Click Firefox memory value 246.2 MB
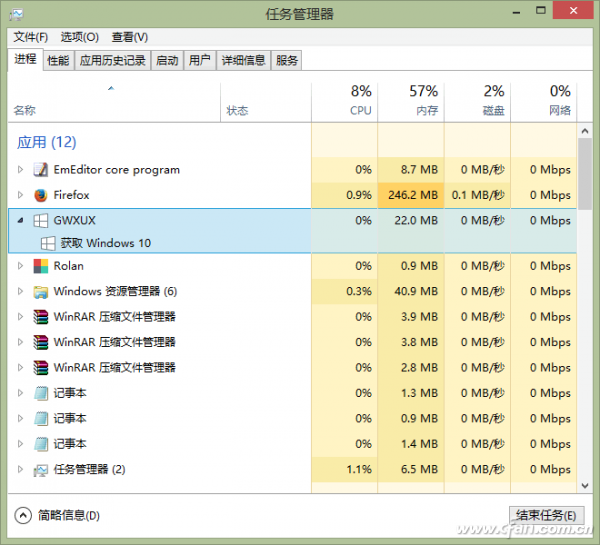 pos(413,195)
